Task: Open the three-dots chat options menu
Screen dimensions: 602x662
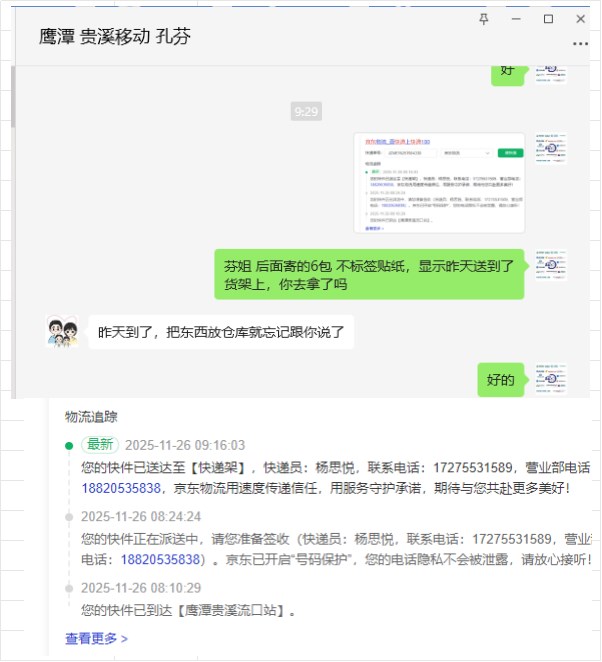Action: (x=580, y=43)
